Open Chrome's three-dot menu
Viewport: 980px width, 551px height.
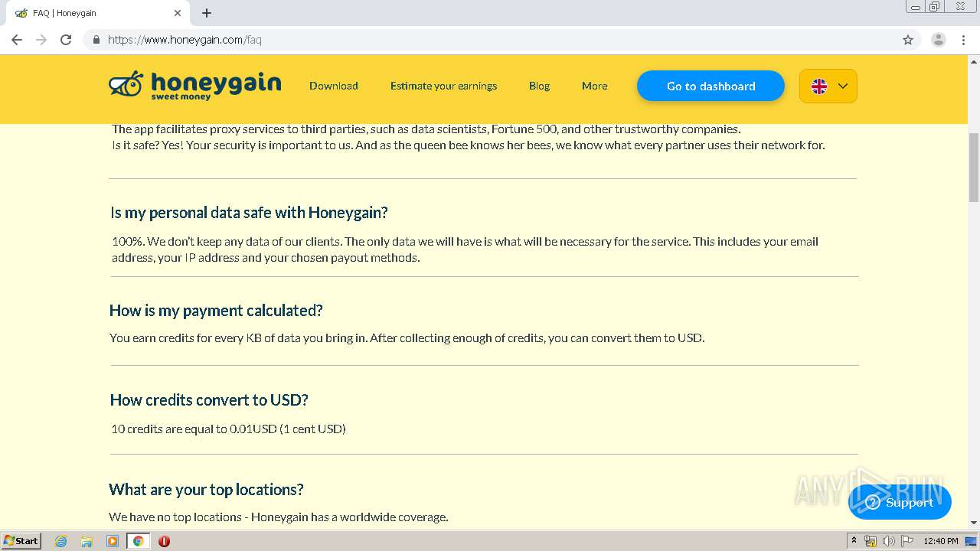[x=963, y=40]
